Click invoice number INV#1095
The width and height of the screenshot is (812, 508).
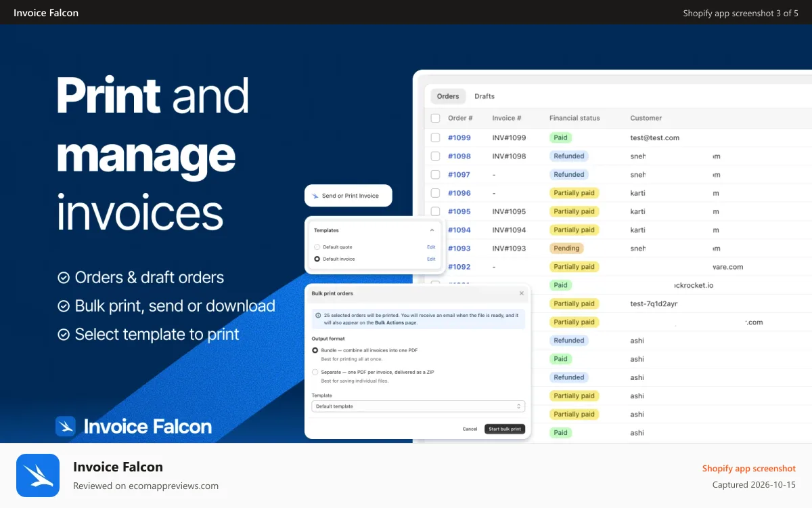pos(509,211)
